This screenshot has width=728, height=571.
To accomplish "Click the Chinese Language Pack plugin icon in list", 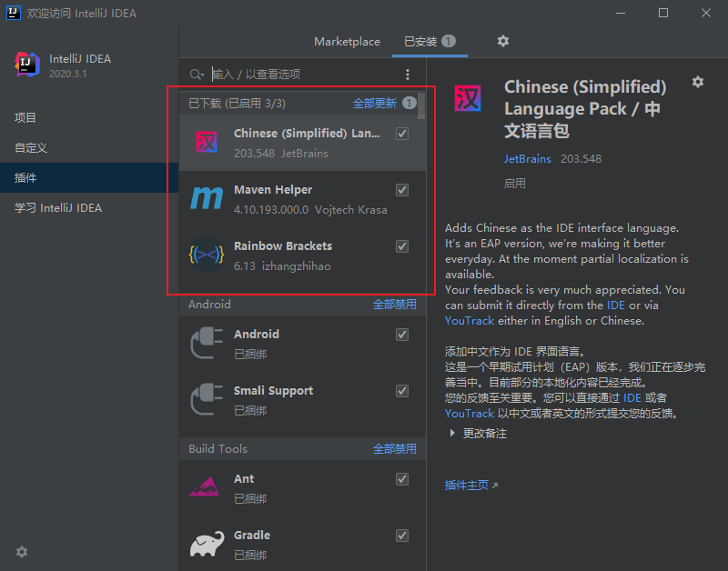I will [207, 143].
